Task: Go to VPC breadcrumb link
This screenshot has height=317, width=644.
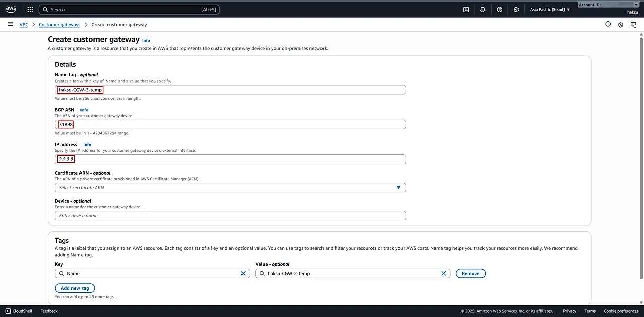Action: point(24,25)
